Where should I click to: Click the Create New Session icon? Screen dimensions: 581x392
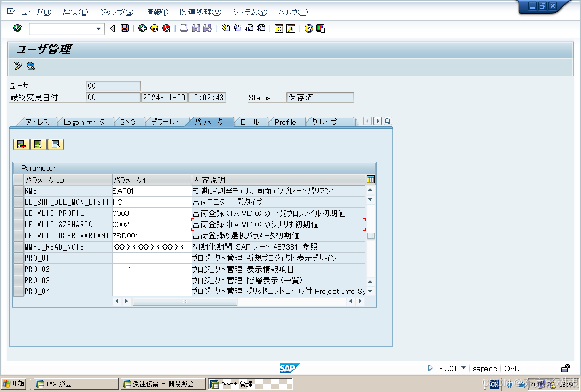pyautogui.click(x=279, y=28)
